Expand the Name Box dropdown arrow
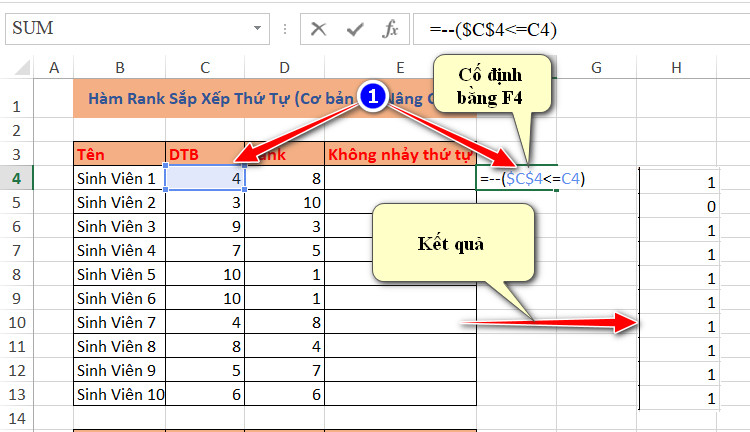 click(x=258, y=29)
